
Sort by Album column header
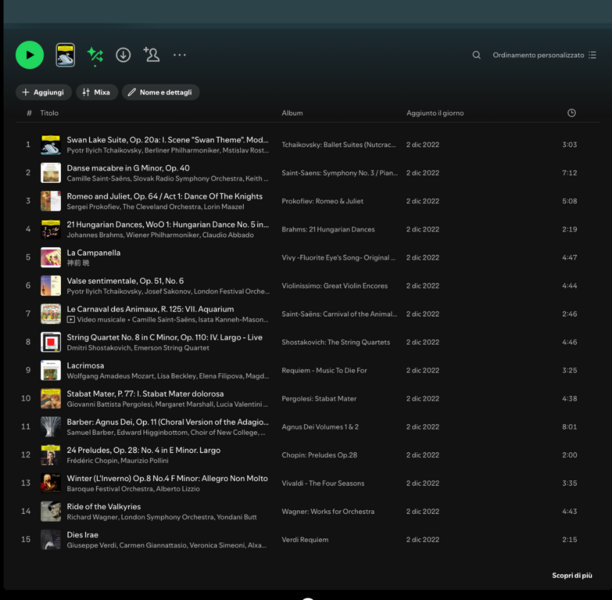[292, 113]
